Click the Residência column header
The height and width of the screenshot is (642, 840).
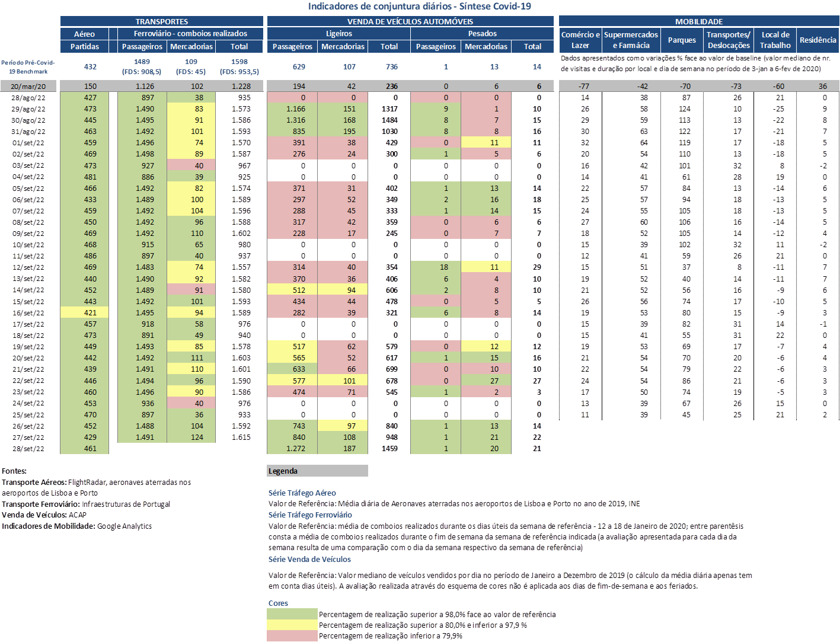pyautogui.click(x=818, y=40)
